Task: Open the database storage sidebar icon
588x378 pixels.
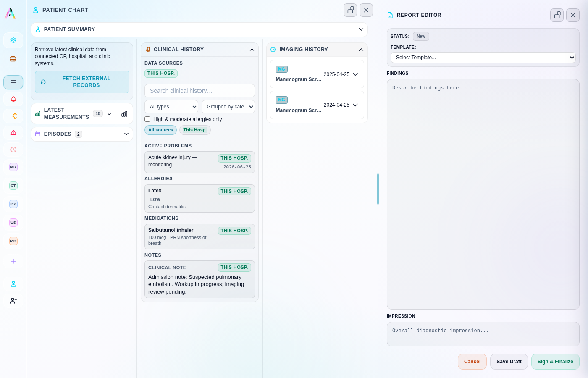Action: point(13,59)
